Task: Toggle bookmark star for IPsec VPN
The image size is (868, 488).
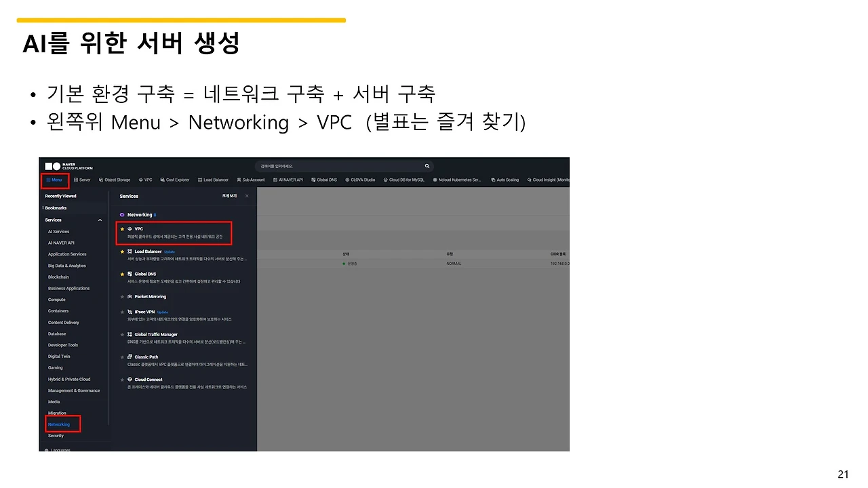Action: click(123, 312)
